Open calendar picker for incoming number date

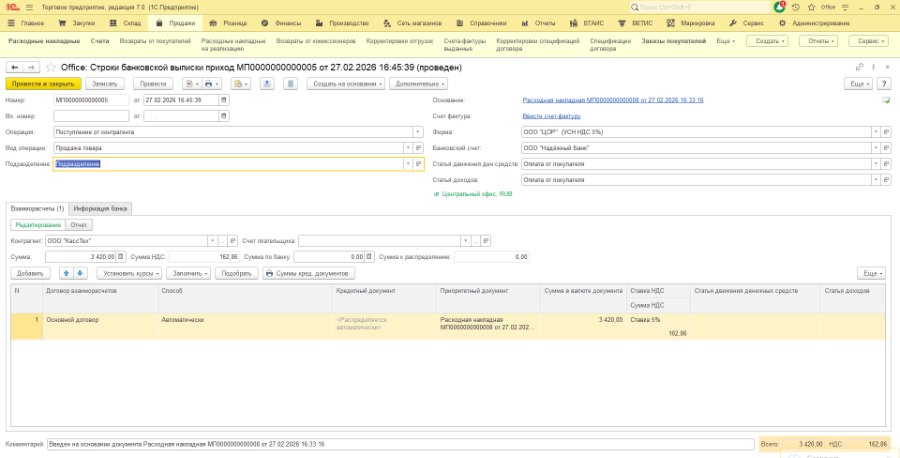[224, 116]
